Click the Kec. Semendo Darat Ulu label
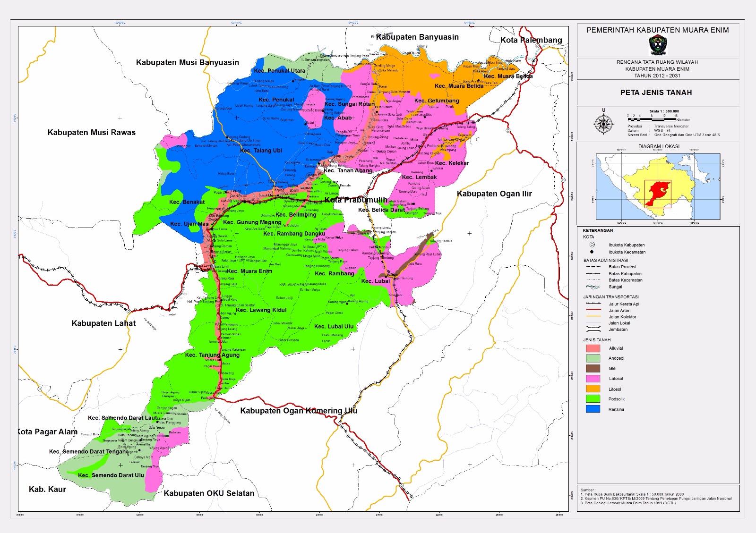Screen dimensions: 756x533 111,475
